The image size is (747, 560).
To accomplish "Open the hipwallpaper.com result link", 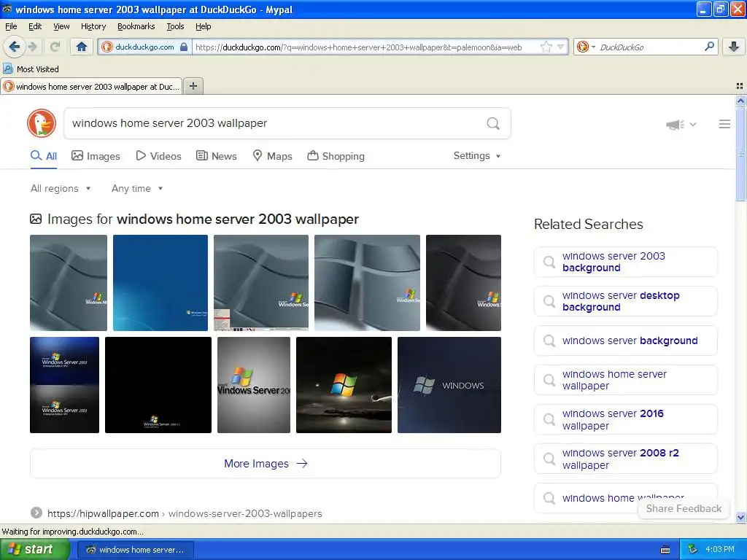I will click(185, 513).
